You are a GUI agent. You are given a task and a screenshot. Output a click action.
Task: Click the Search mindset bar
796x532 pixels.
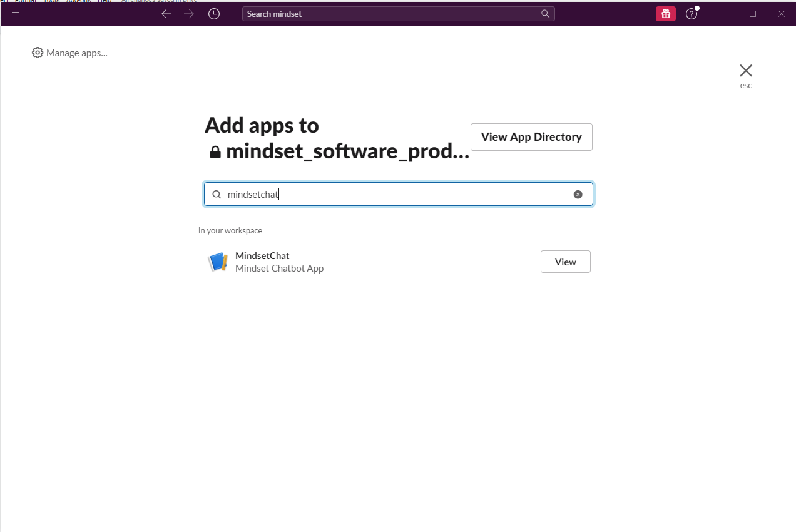click(x=398, y=14)
